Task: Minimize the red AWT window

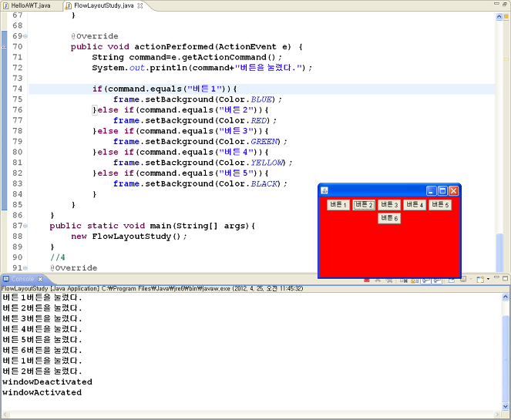Action: 431,191
